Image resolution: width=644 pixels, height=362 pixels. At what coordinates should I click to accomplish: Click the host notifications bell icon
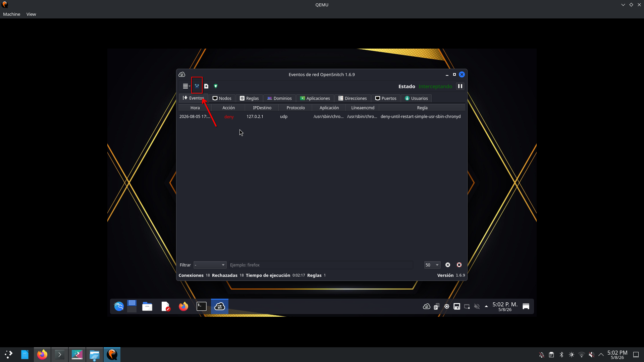click(542, 355)
